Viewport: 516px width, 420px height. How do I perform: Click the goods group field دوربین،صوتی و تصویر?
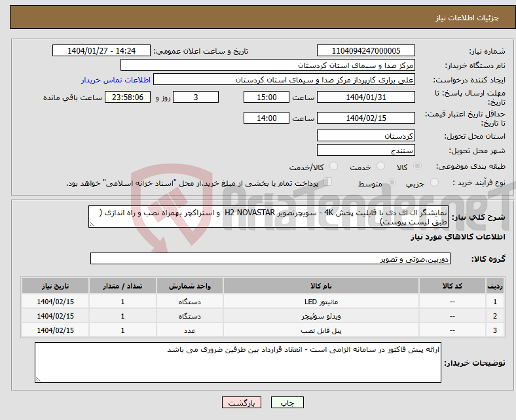pyautogui.click(x=270, y=258)
